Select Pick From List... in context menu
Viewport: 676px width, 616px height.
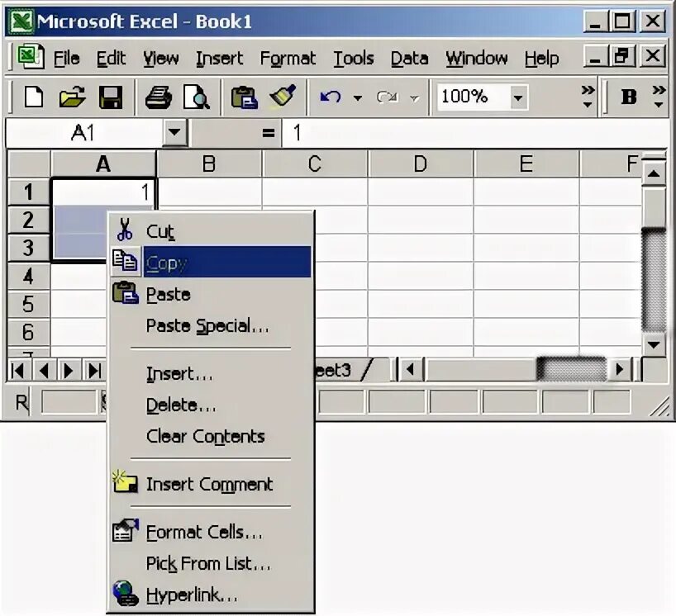point(211,563)
